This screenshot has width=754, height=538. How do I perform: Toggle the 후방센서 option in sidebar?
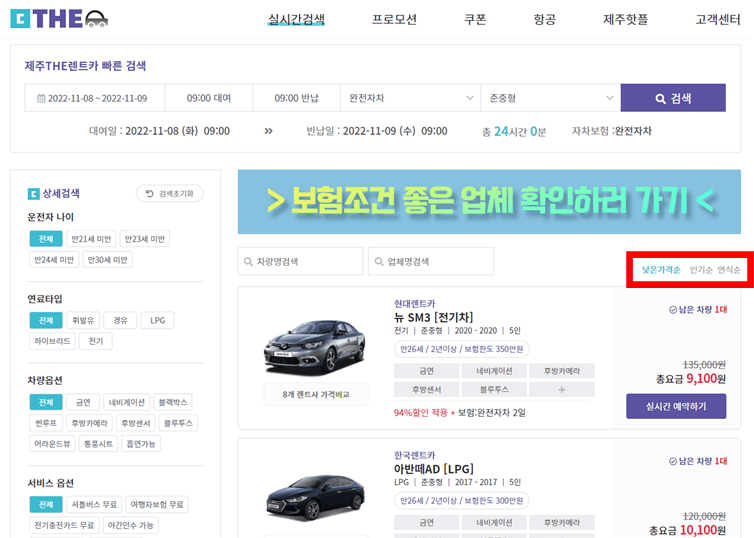tap(136, 423)
